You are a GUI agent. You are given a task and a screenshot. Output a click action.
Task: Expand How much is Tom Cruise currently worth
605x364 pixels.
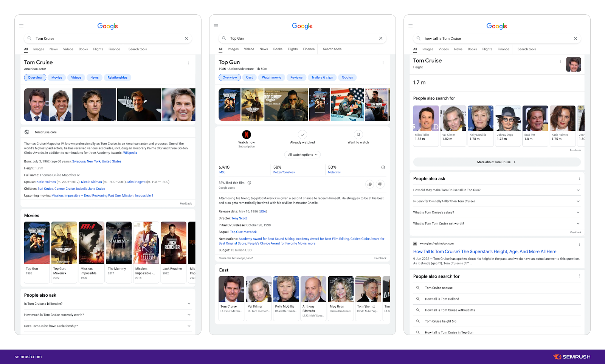(189, 315)
